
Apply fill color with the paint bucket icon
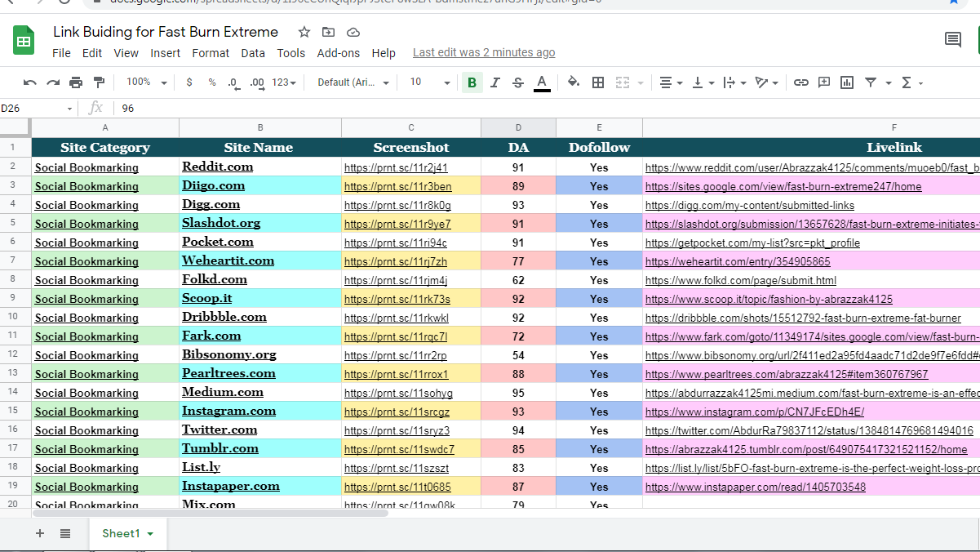(574, 82)
